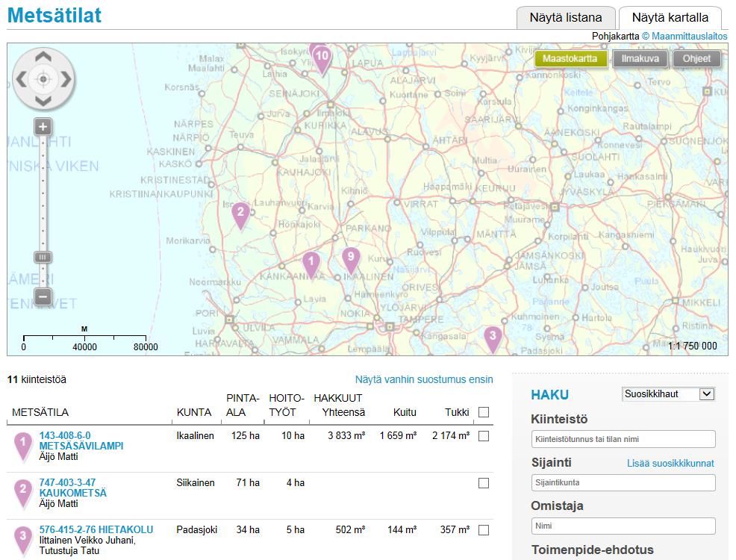Click the 1:1 750 000 map scale text

point(693,346)
